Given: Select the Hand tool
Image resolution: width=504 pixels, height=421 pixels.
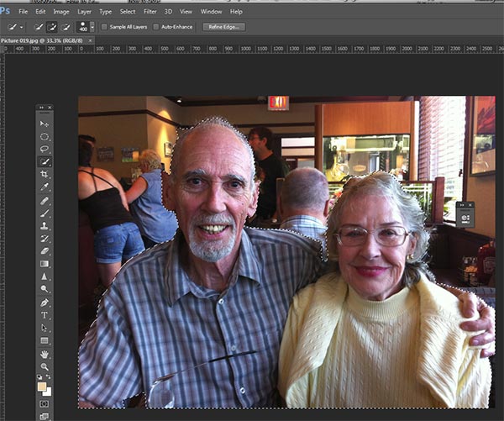Looking at the screenshot, I should (x=45, y=354).
